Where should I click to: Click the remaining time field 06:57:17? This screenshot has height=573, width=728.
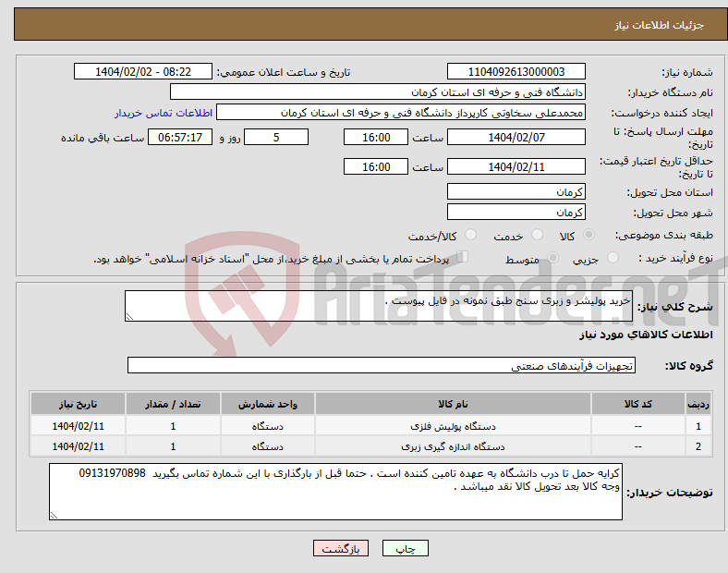coord(180,137)
